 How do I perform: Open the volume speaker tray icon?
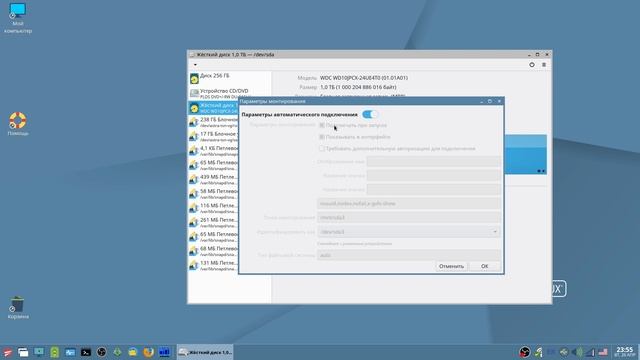577,352
